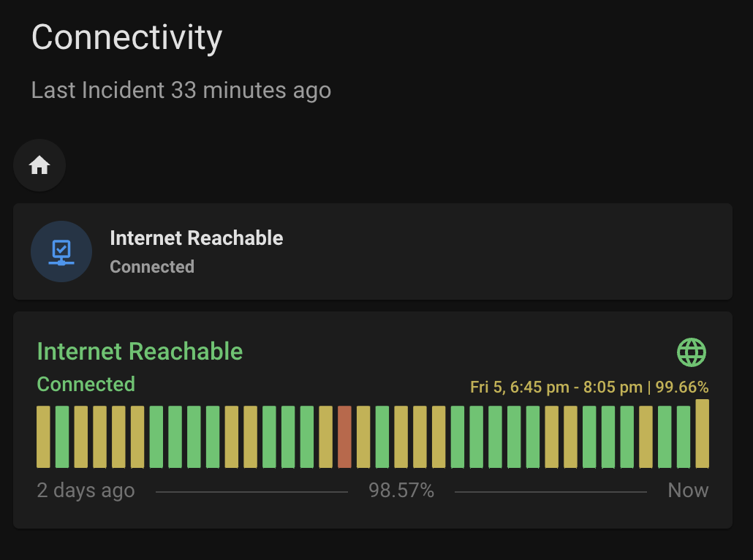Click the gray Connected state text
The image size is (753, 560).
pyautogui.click(x=152, y=267)
